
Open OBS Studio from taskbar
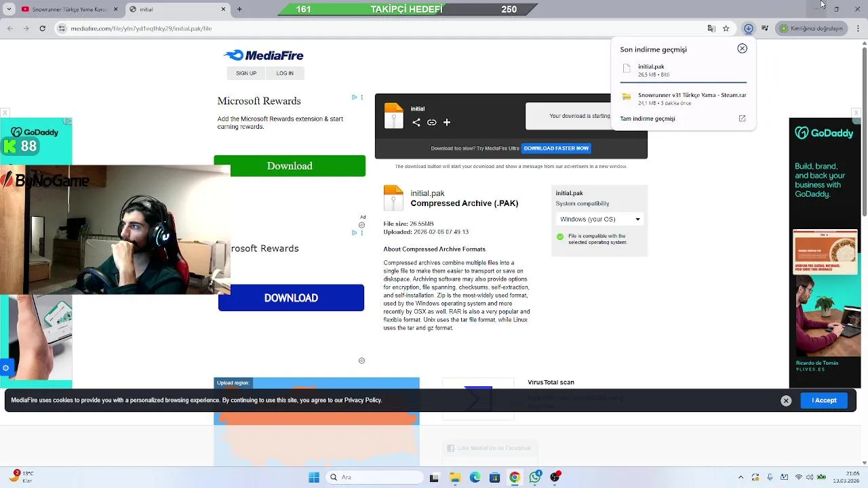point(555,477)
